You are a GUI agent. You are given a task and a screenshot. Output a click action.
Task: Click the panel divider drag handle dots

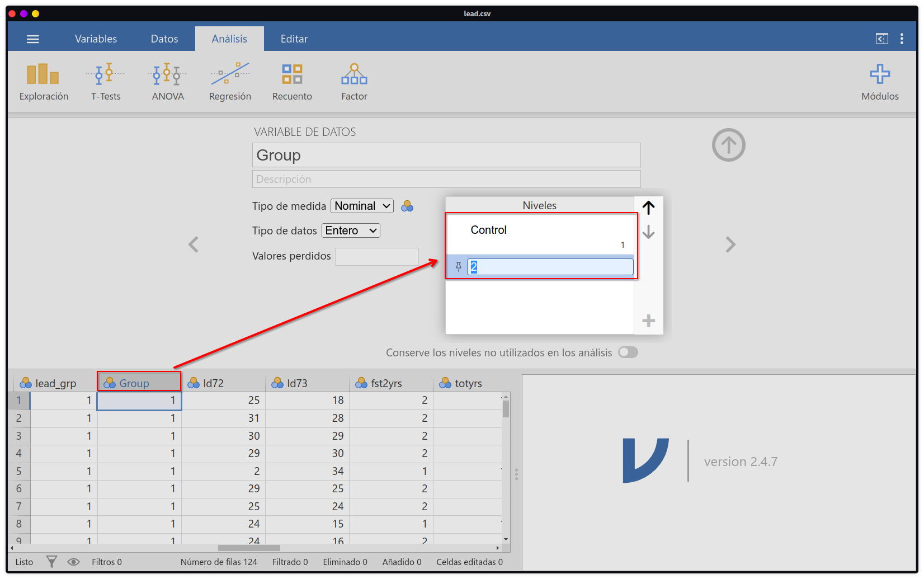click(516, 474)
